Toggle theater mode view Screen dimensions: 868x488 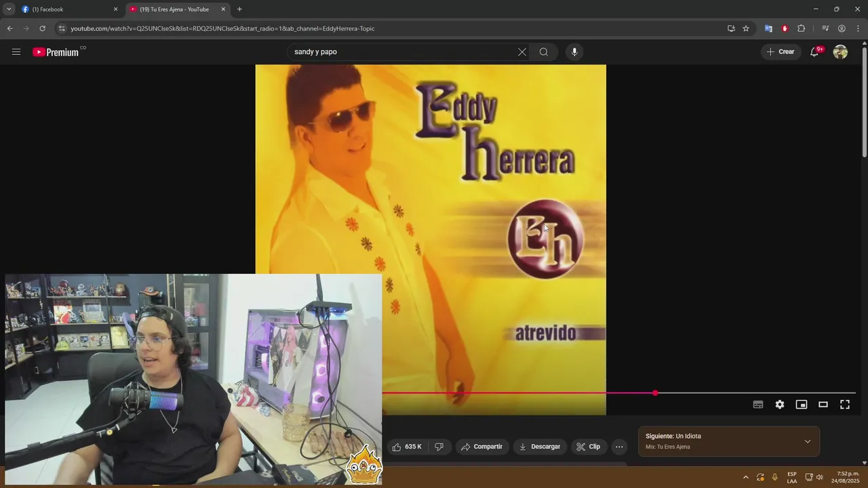[823, 405]
